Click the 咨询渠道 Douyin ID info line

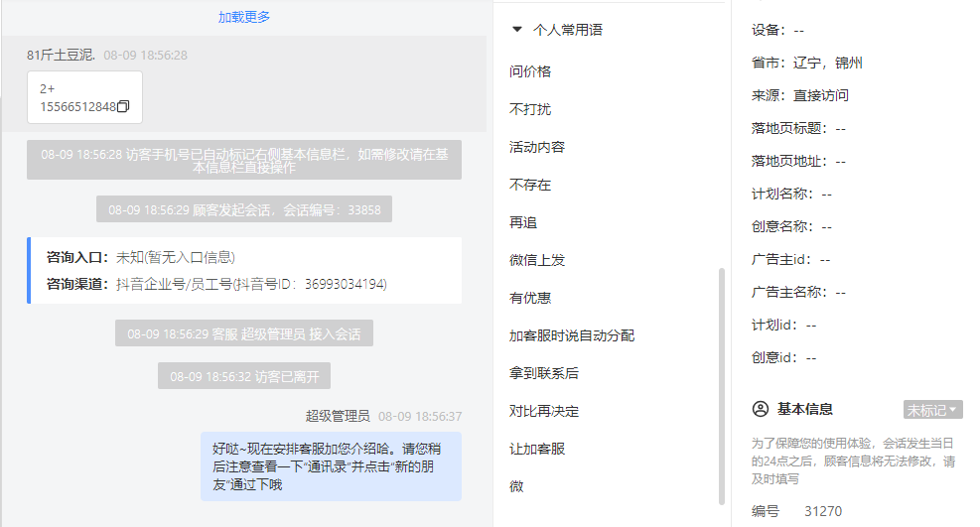(x=216, y=284)
